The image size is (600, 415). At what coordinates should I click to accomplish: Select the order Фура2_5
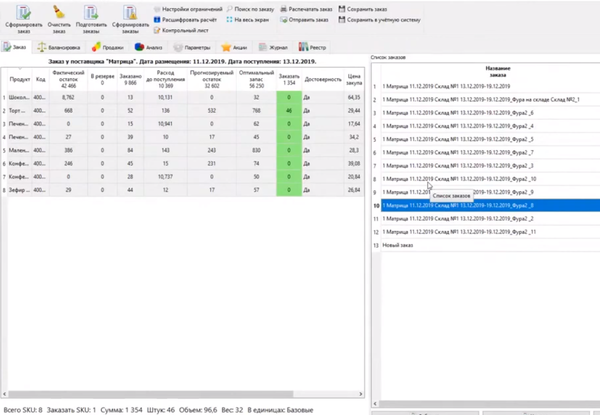(x=491, y=139)
